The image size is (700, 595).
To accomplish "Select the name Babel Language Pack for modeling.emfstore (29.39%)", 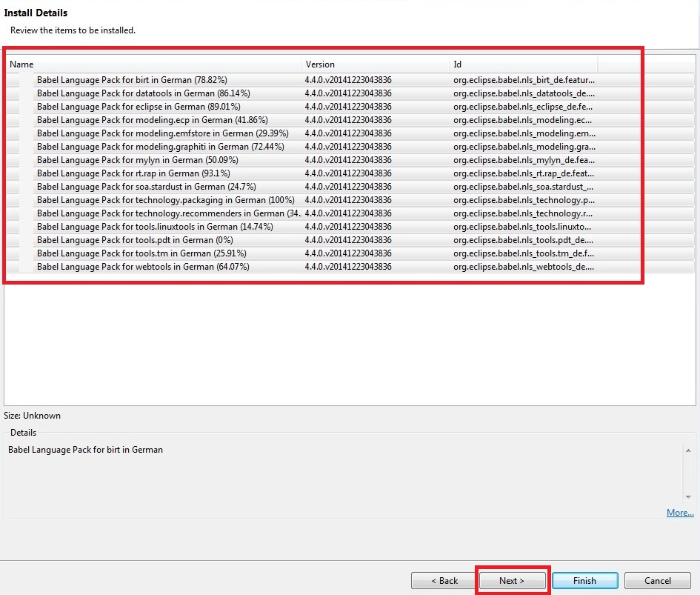I will tap(162, 133).
